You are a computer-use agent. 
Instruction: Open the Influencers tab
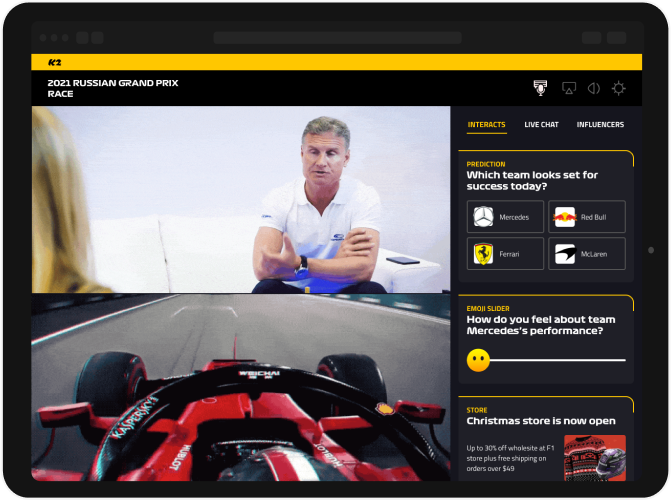pyautogui.click(x=600, y=125)
